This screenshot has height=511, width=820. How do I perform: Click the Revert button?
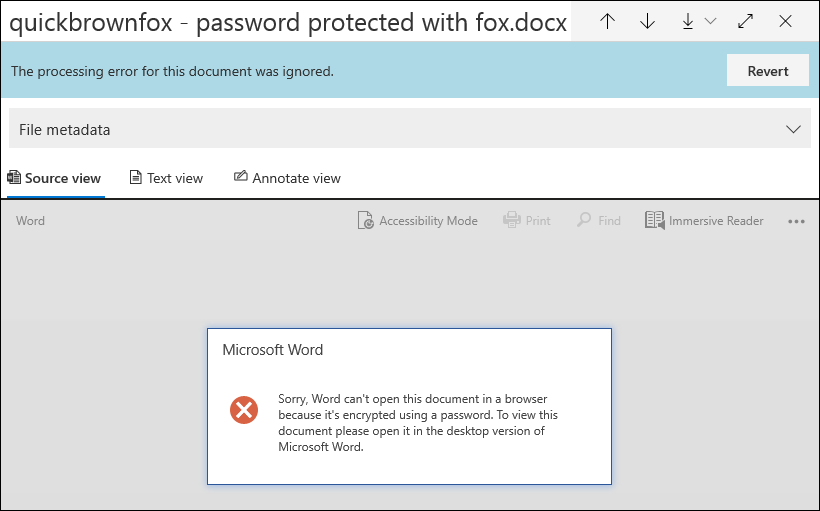click(x=768, y=71)
